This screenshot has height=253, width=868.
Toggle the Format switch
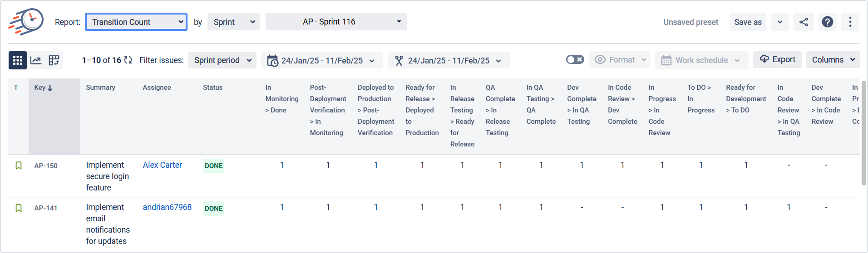tap(575, 60)
